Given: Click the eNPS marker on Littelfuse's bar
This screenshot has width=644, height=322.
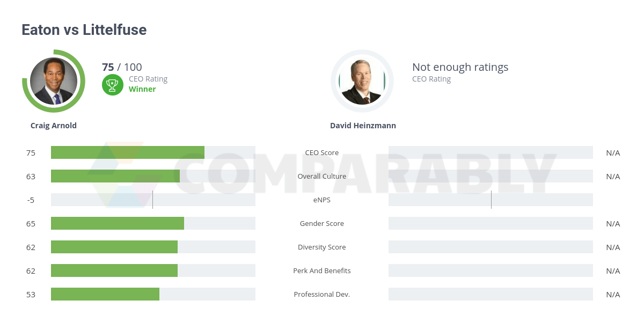Looking at the screenshot, I should click(491, 200).
